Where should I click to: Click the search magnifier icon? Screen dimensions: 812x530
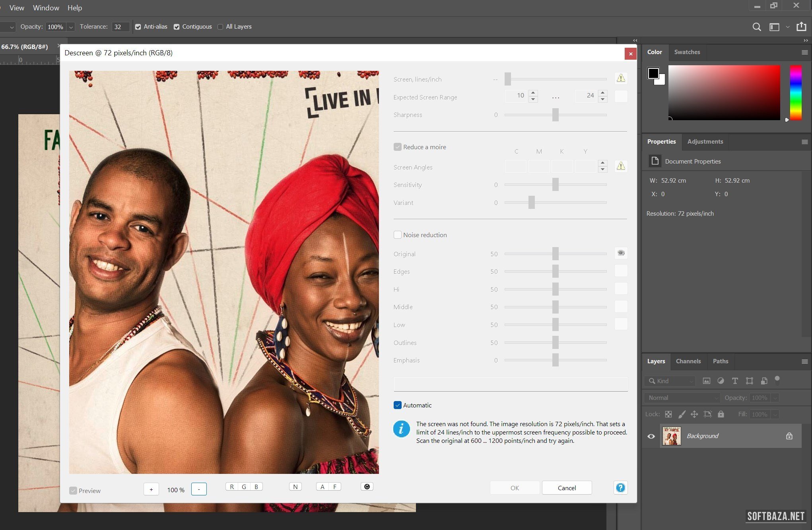(756, 27)
